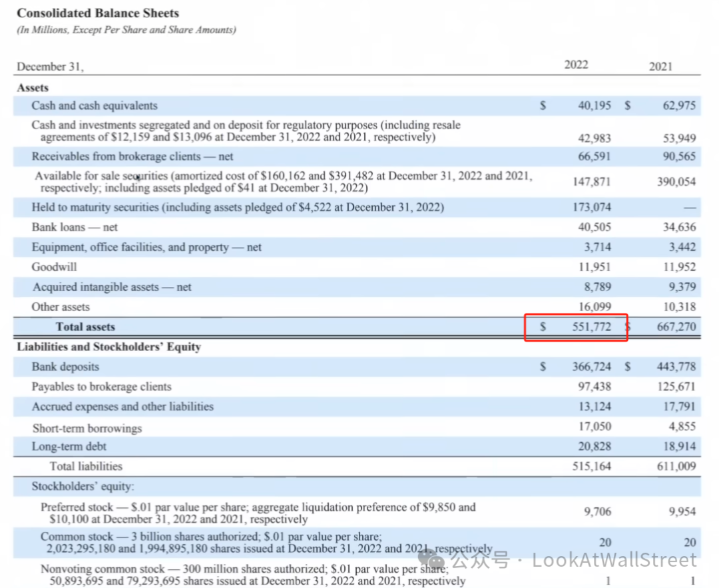Select 'Payables to brokerage clients' label
The image size is (719, 588).
pos(101,387)
